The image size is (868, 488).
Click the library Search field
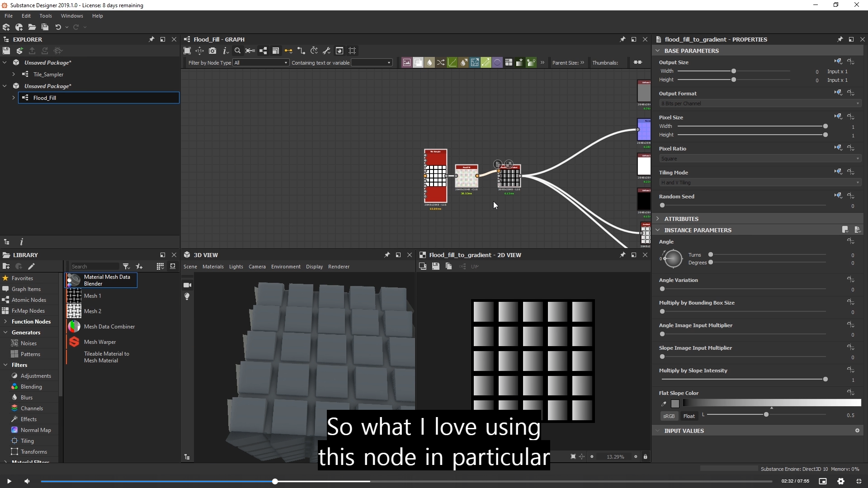95,267
